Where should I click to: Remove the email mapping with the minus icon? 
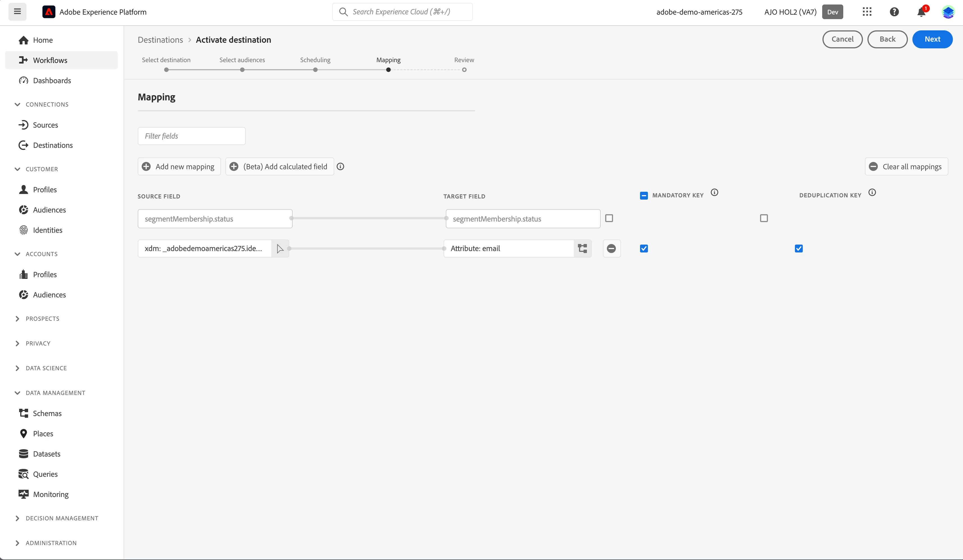click(x=611, y=249)
